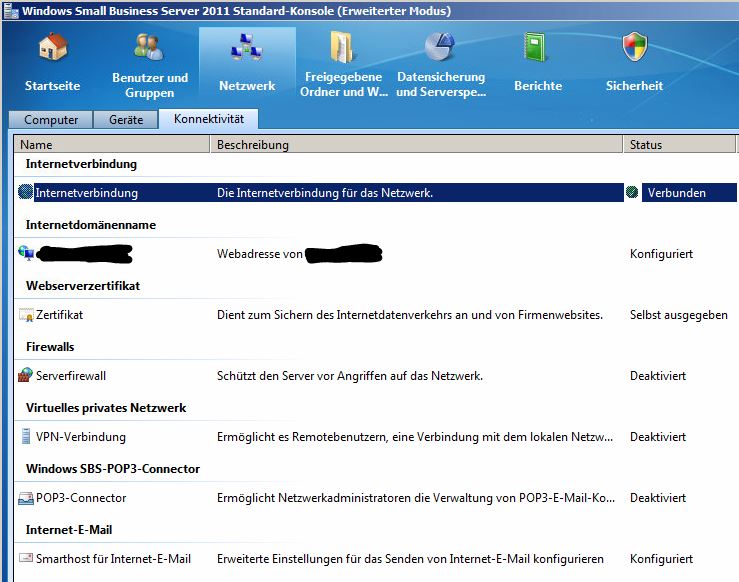Sort list by Name column header
This screenshot has width=739, height=582.
point(112,144)
